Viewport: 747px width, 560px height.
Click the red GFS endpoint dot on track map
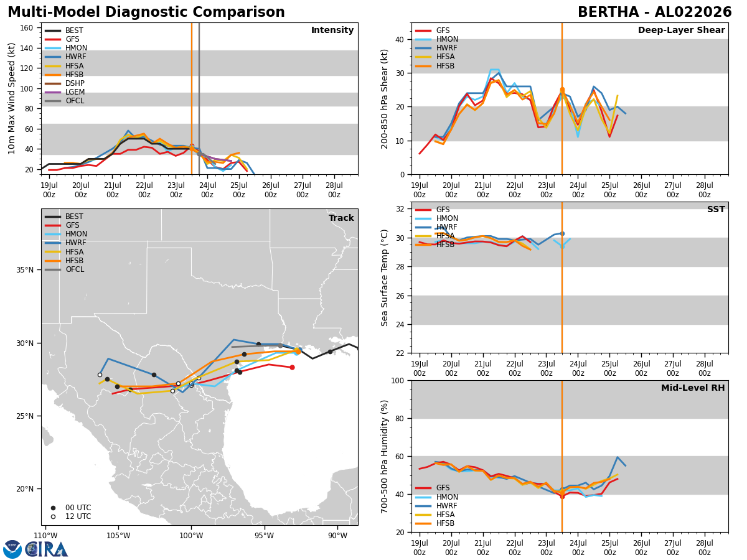coord(292,367)
